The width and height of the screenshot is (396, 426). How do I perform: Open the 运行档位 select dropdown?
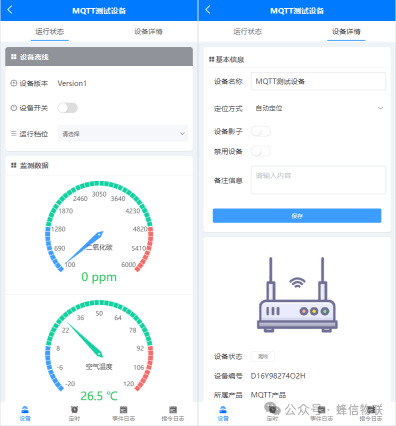123,134
